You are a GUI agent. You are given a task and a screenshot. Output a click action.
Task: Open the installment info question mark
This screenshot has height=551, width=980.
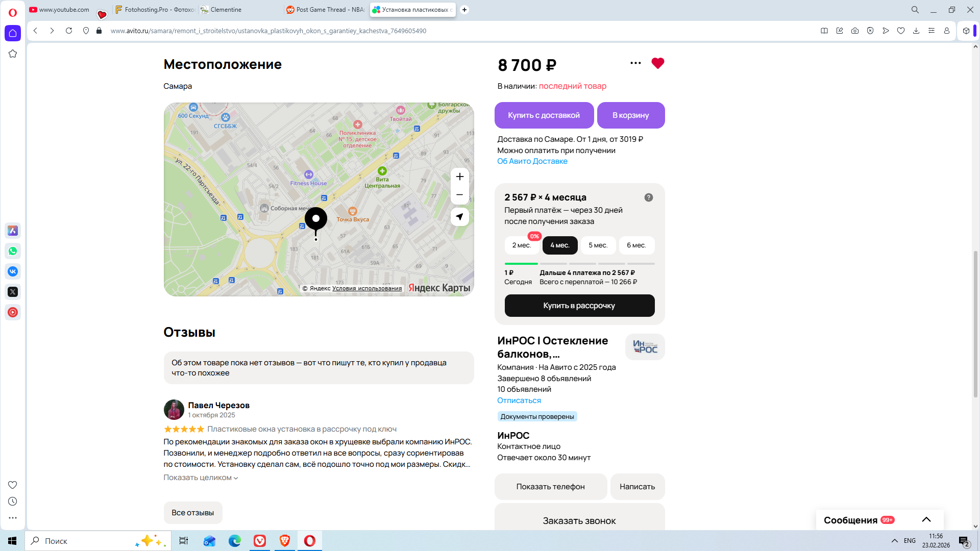coord(648,197)
